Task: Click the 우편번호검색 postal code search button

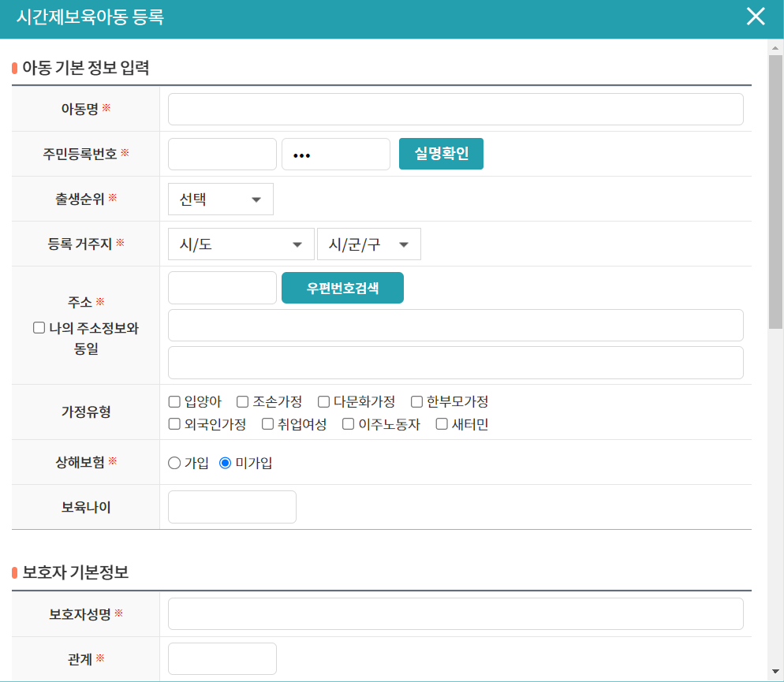Action: point(342,288)
